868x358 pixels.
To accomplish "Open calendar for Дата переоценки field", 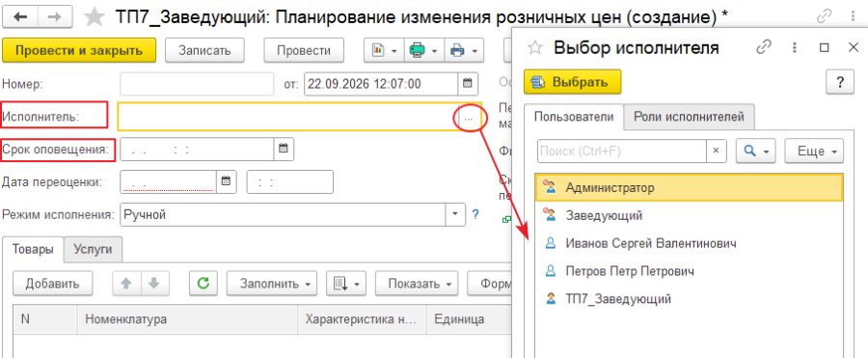I will click(x=226, y=181).
